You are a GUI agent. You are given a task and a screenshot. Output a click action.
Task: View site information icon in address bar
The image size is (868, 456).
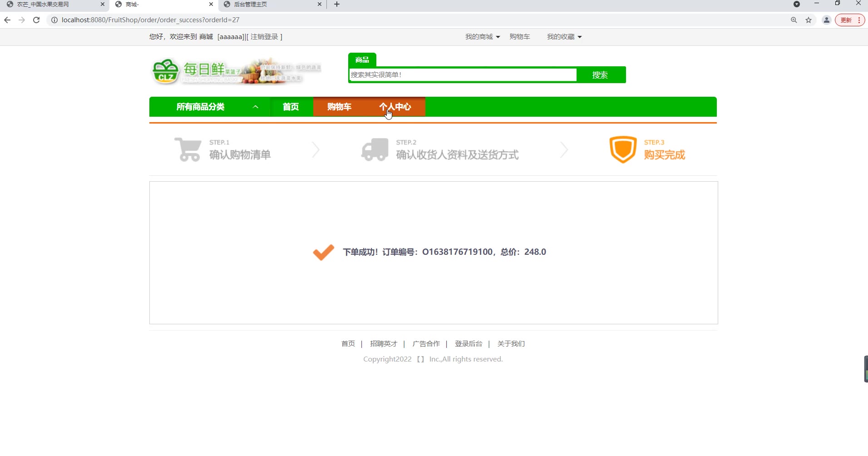pos(54,20)
